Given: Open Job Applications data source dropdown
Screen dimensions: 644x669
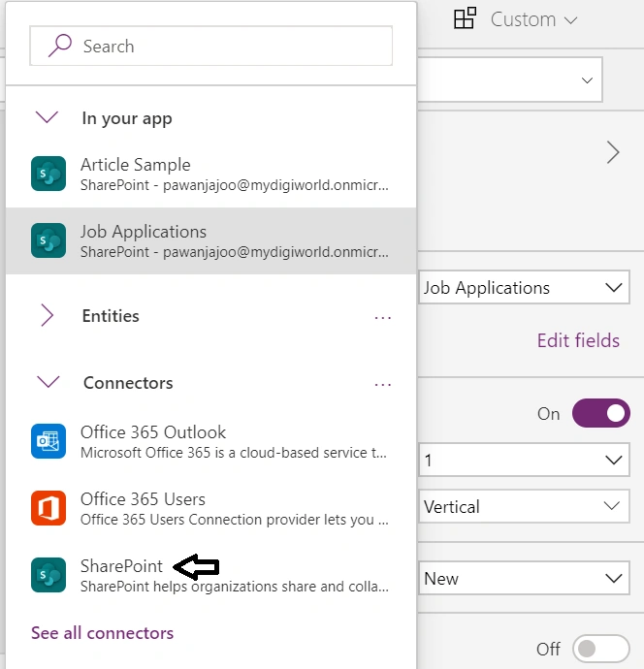Looking at the screenshot, I should click(x=524, y=287).
